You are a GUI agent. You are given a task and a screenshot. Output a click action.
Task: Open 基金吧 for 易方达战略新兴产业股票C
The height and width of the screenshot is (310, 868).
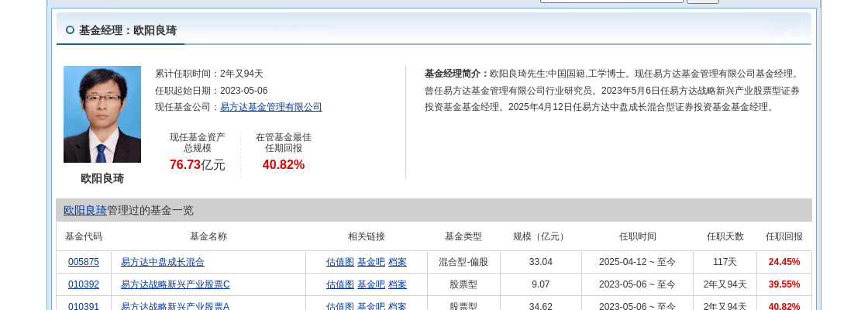[x=371, y=284]
